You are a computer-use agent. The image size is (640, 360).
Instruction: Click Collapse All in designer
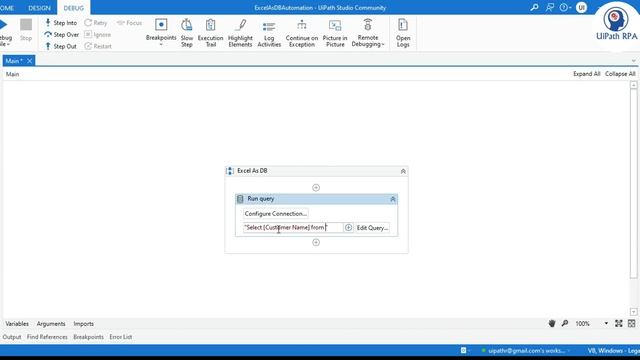click(x=620, y=74)
